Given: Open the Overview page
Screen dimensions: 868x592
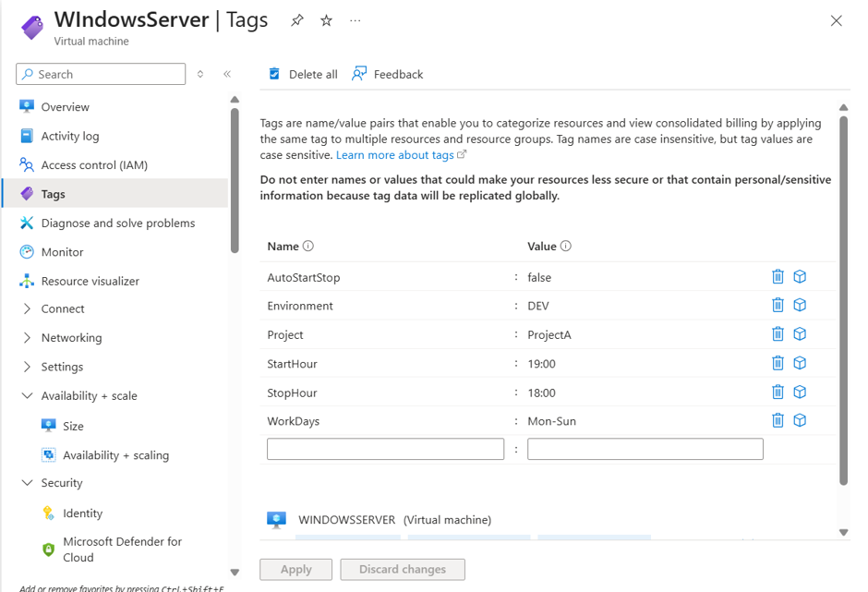Looking at the screenshot, I should point(65,107).
